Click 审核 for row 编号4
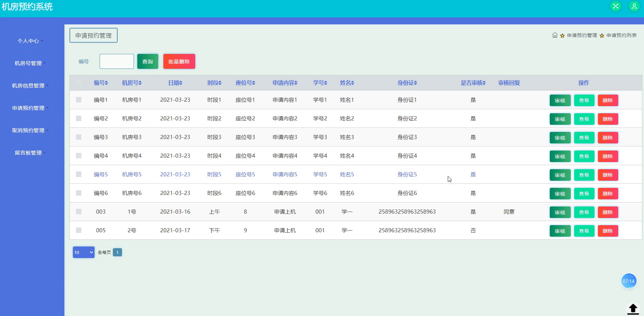This screenshot has height=316, width=644. pyautogui.click(x=560, y=156)
